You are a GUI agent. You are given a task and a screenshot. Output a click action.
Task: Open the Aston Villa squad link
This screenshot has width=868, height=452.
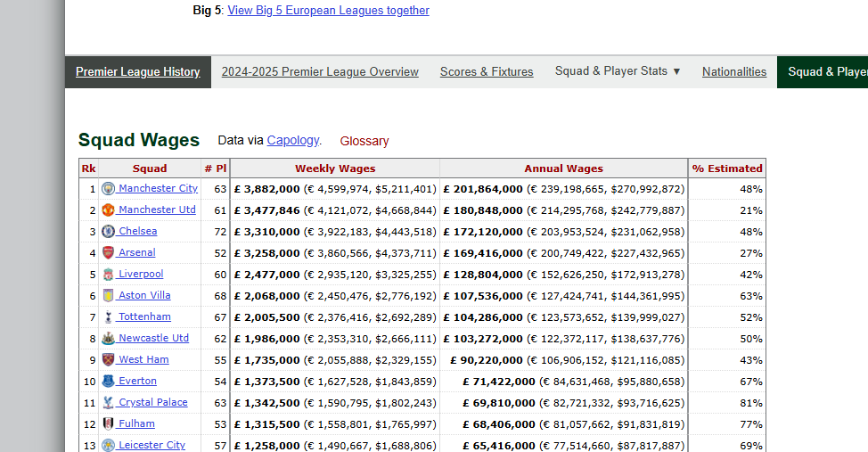point(144,295)
